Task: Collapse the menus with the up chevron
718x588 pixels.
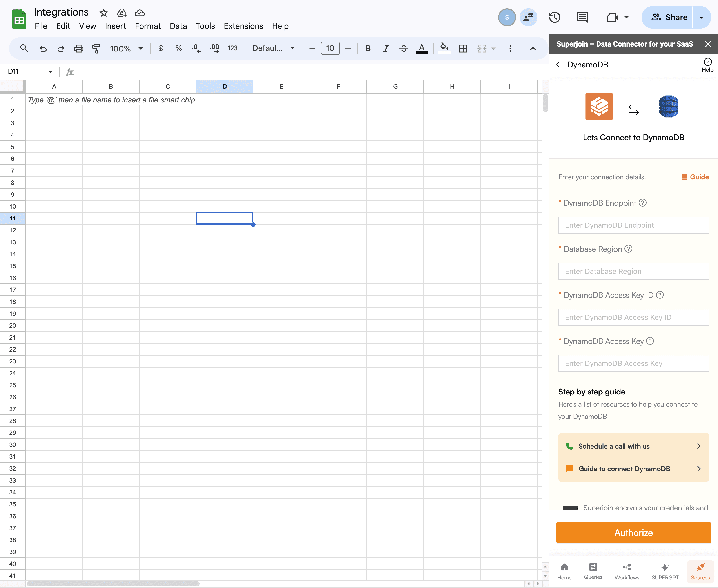Action: pyautogui.click(x=533, y=48)
